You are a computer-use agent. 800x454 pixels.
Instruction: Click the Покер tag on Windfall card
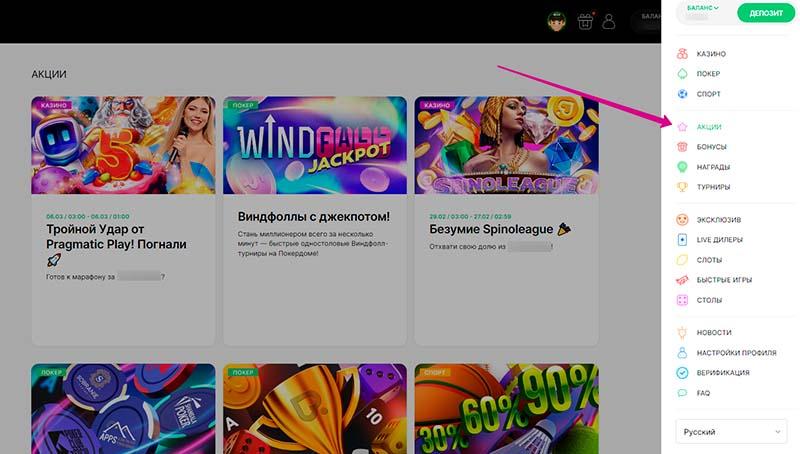(243, 105)
